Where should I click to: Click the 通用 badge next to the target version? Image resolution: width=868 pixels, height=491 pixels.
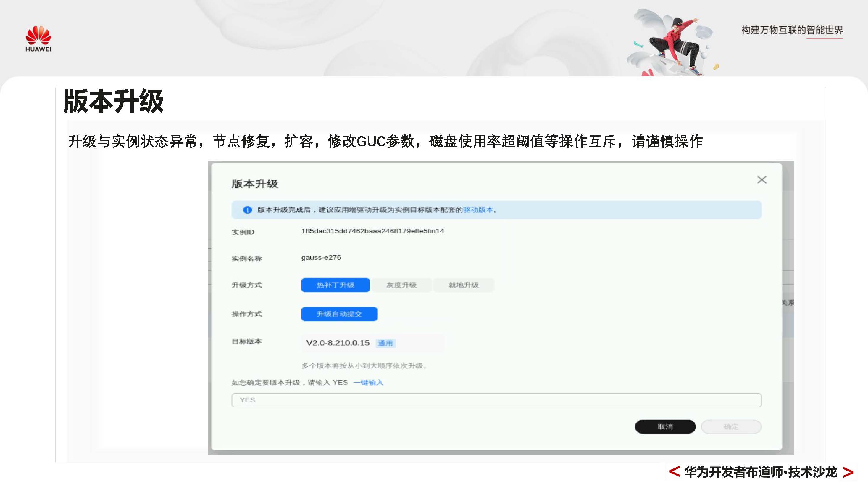(x=386, y=343)
